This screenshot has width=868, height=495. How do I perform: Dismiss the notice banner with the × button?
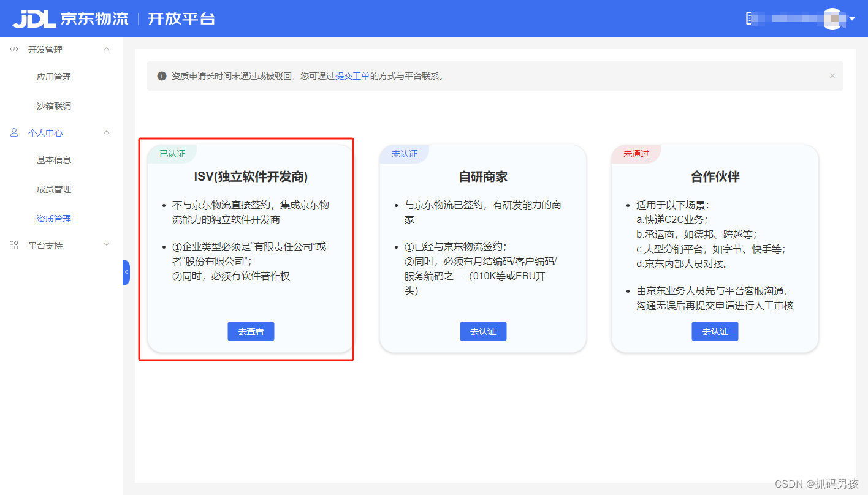(832, 75)
